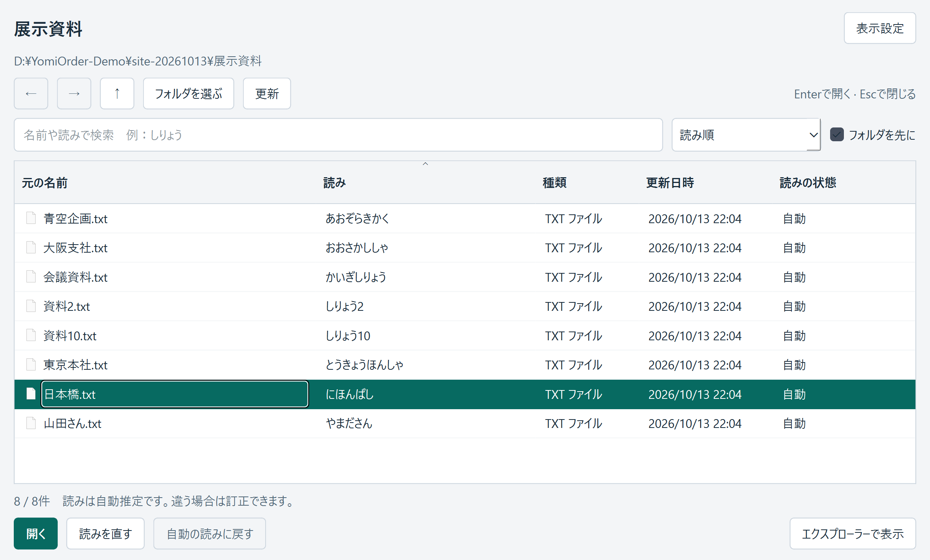Toggle the フォルダを先に checkbox
The height and width of the screenshot is (560, 930).
click(837, 135)
